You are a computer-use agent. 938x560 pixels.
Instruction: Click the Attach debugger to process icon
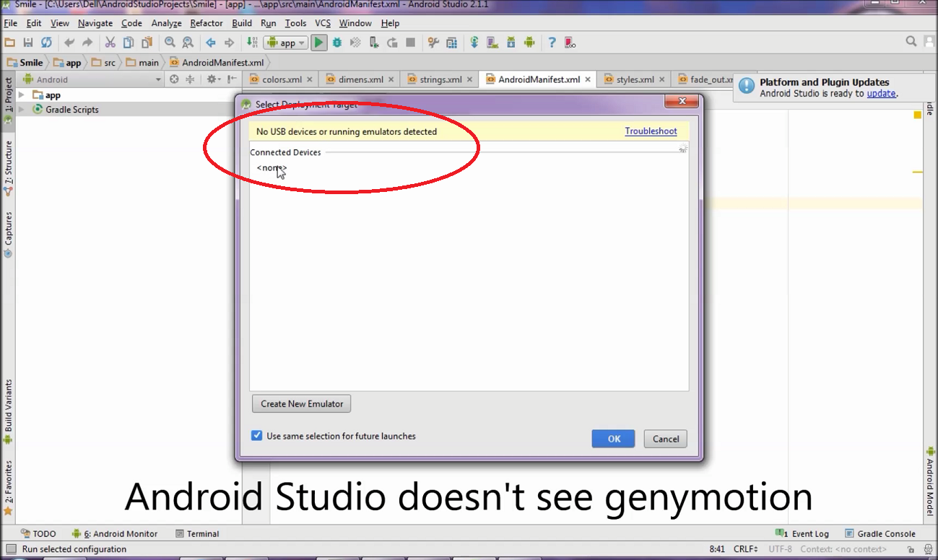[x=374, y=43]
